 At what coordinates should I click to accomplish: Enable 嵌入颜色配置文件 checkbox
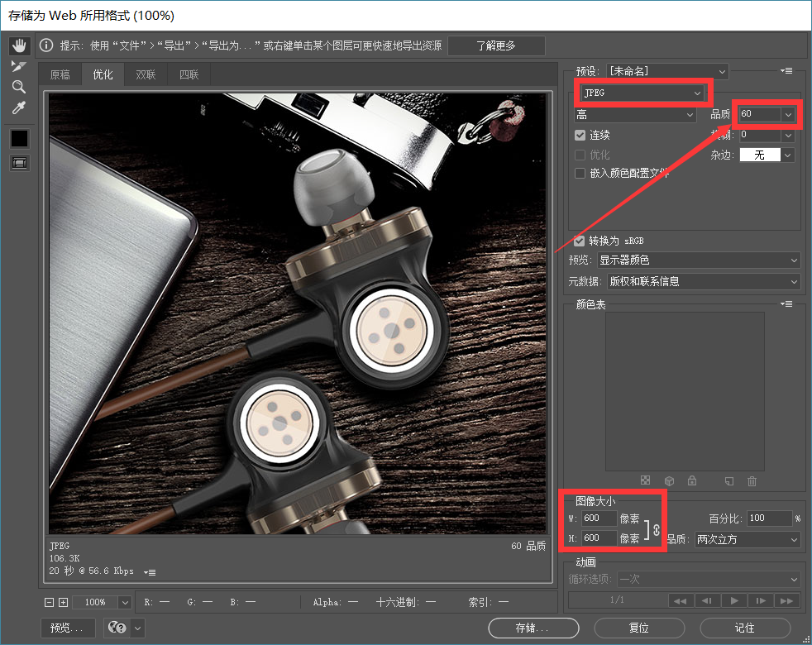580,173
